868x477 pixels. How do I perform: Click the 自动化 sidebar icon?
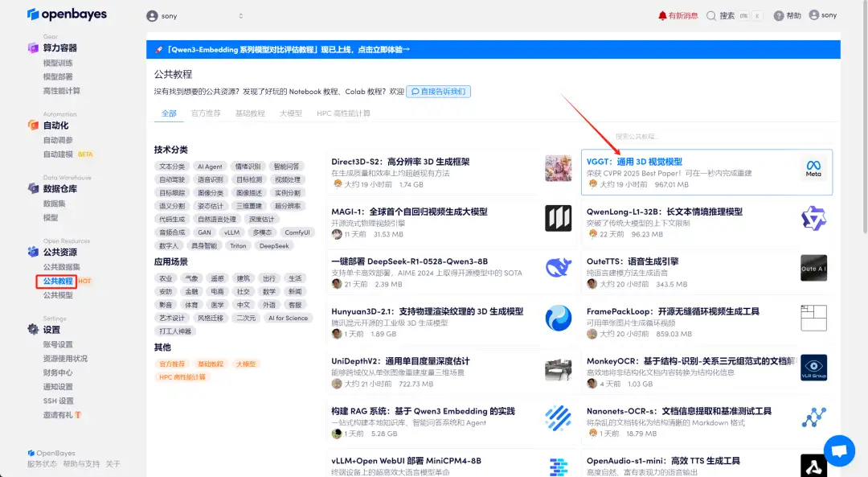pos(33,125)
